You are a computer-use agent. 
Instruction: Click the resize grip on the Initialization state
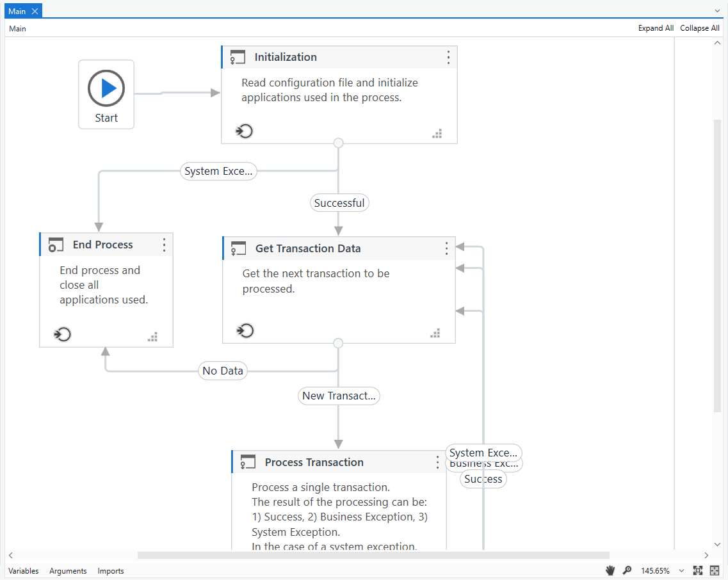pos(437,134)
